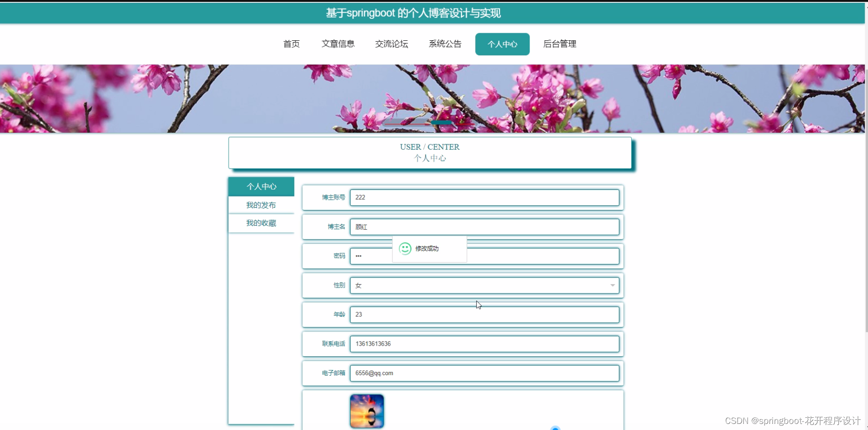868x430 pixels.
Task: Click the avatar image thumbnail
Action: click(367, 411)
